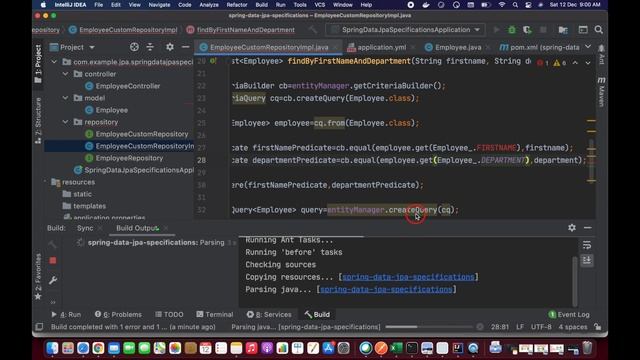Screen dimensions: 640x360
Task: Collapse the model folder
Action: (x=65, y=98)
